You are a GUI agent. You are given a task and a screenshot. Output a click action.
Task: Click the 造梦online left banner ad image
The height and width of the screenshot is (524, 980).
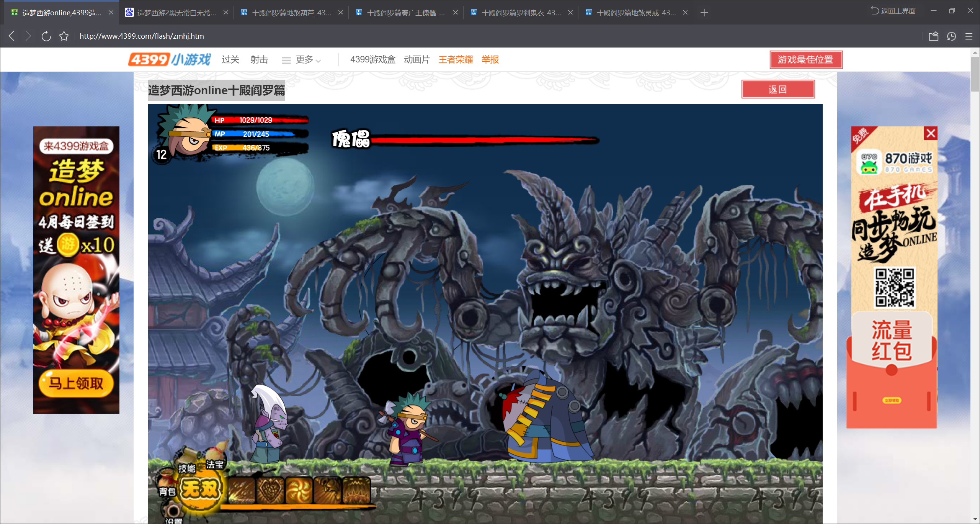76,270
